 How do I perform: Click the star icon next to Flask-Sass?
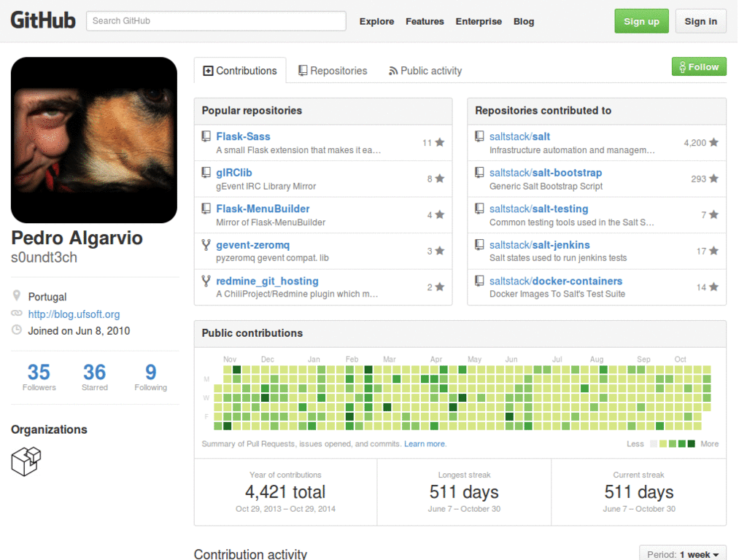(440, 142)
